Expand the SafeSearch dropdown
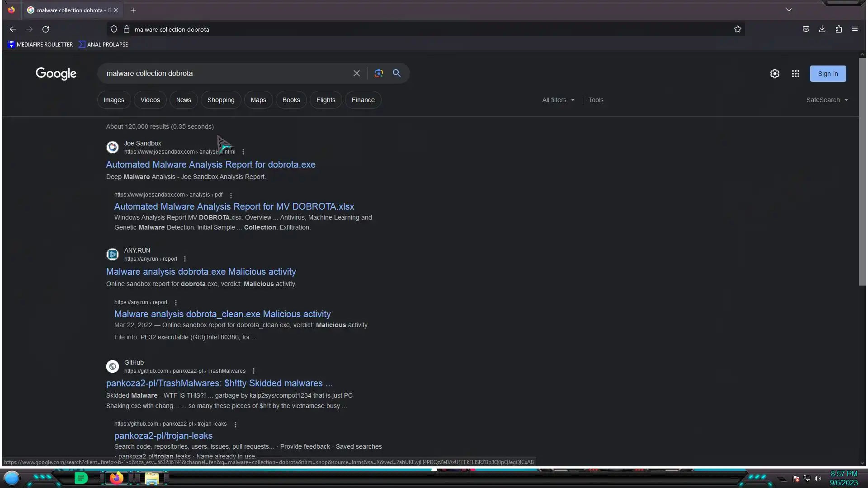Viewport: 868px width, 488px height. 827,100
